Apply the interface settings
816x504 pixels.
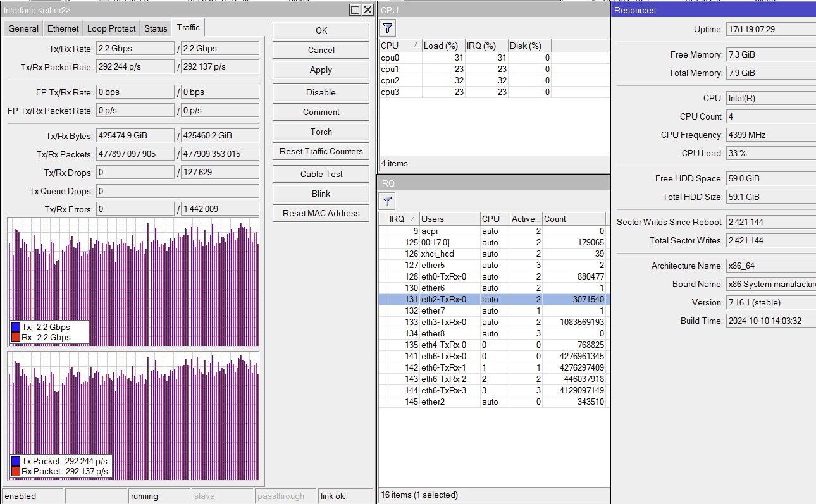pos(321,70)
